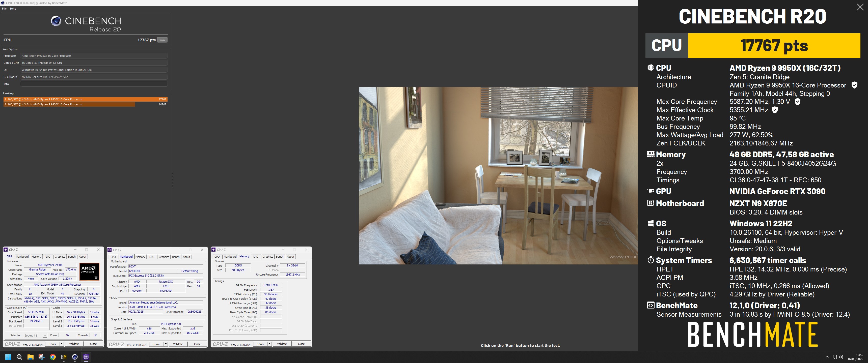Click the stopwatch icon beside System Timers
The height and width of the screenshot is (363, 868).
click(x=650, y=260)
